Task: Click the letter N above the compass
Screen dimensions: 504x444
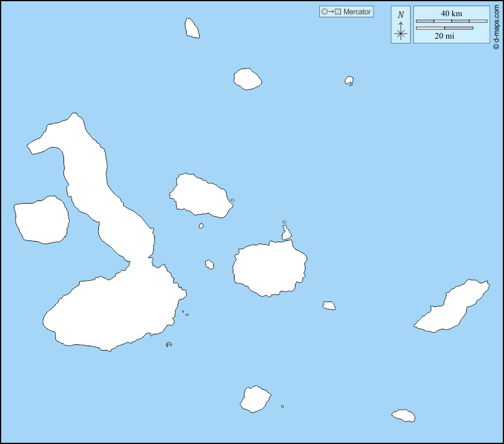Action: coord(401,15)
